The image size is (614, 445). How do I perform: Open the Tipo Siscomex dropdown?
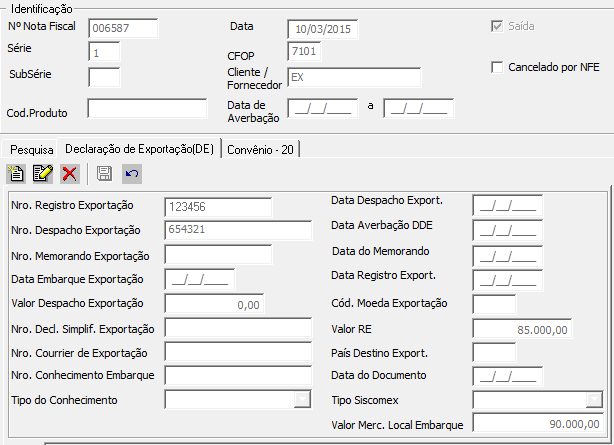[x=595, y=400]
